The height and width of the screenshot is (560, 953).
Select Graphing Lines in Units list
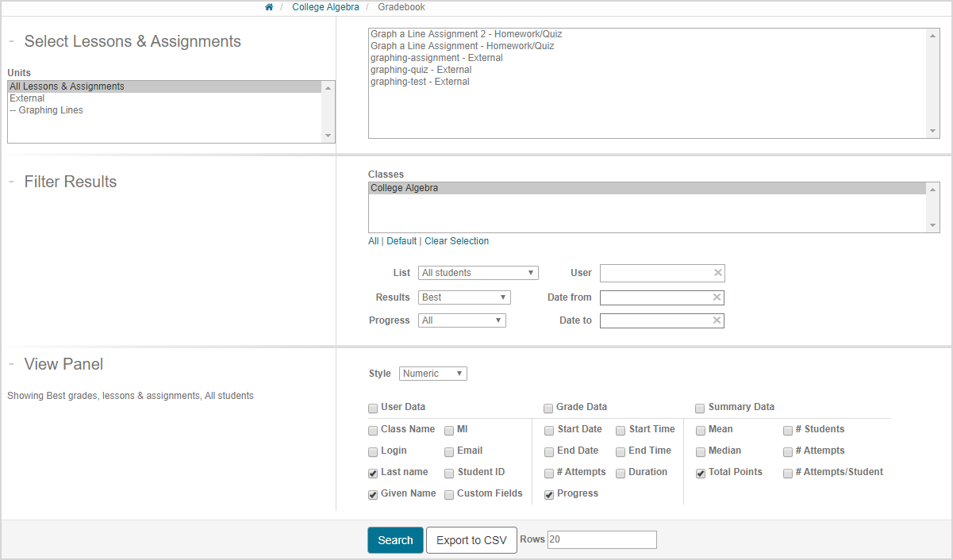[51, 110]
